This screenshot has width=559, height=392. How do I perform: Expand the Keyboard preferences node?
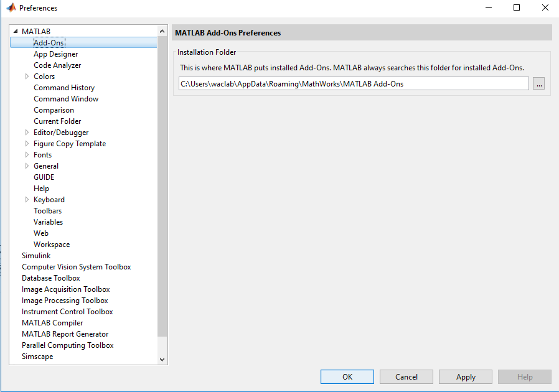27,200
